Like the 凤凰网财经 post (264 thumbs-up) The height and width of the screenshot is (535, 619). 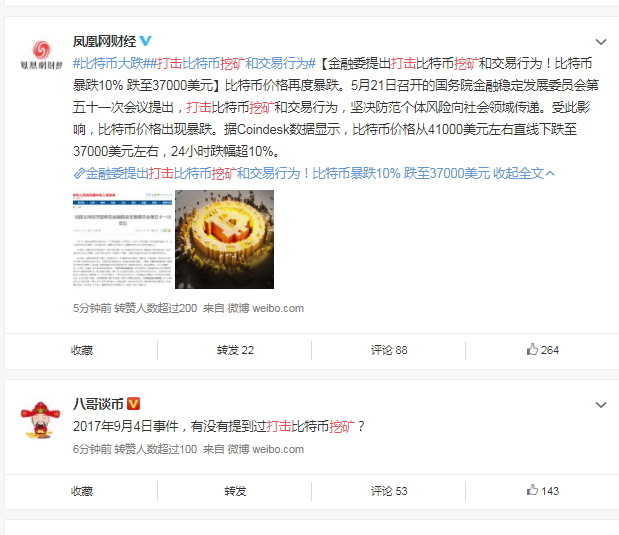click(542, 350)
